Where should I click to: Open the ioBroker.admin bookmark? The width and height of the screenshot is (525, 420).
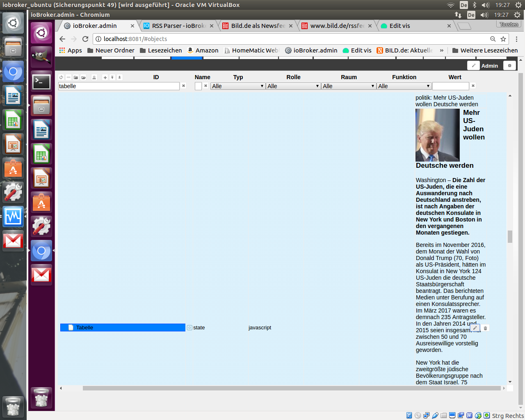tap(311, 50)
